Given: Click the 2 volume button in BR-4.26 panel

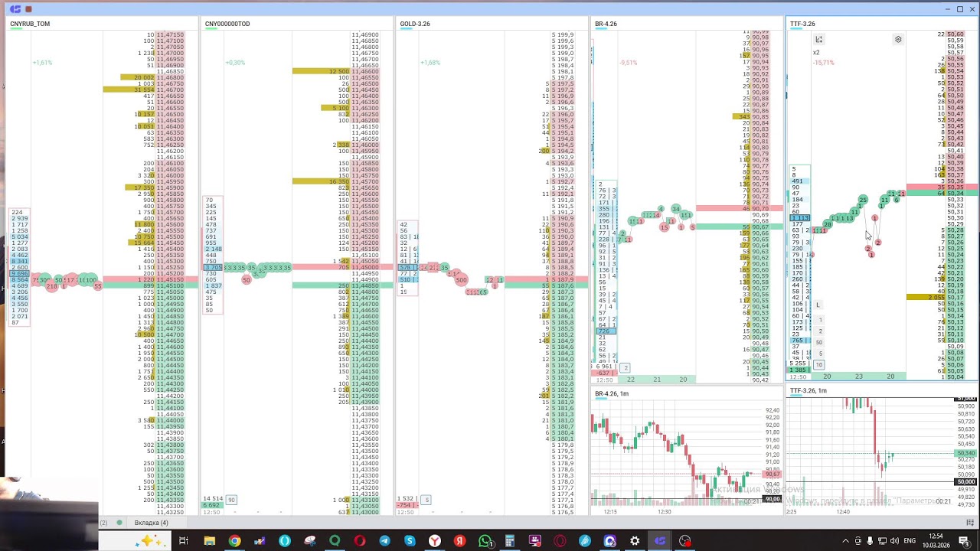Looking at the screenshot, I should (625, 368).
